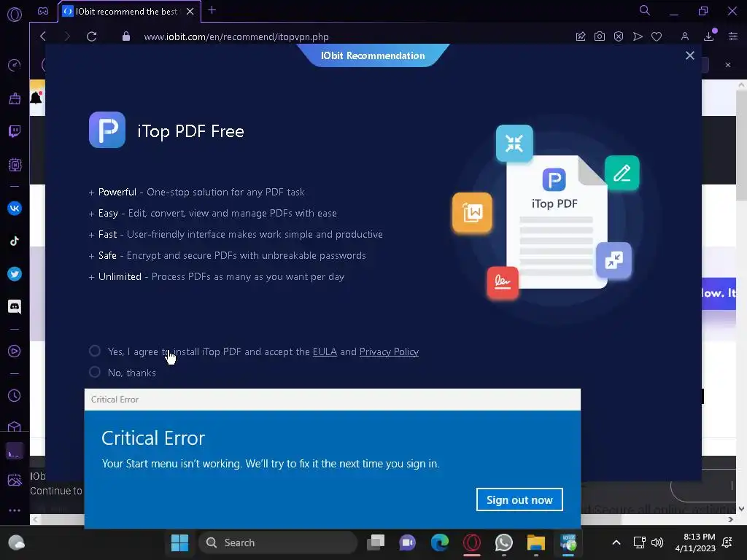
Task: Click notification bell on page
Action: 36,98
